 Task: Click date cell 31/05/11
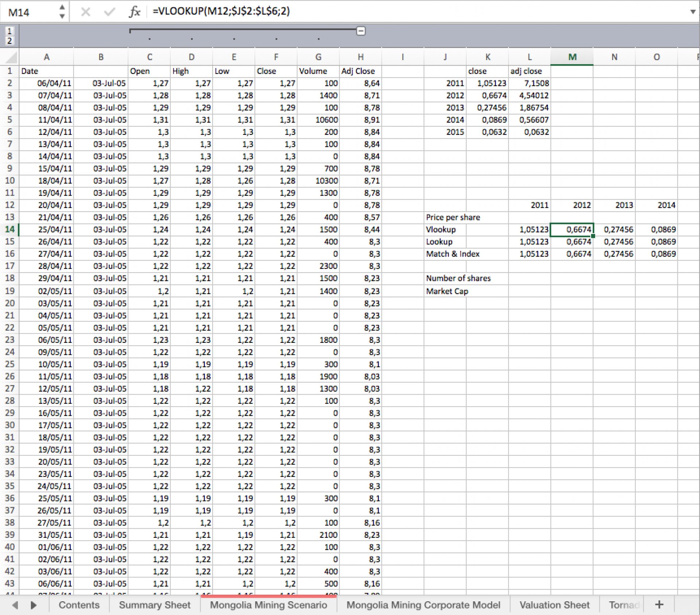pyautogui.click(x=46, y=535)
